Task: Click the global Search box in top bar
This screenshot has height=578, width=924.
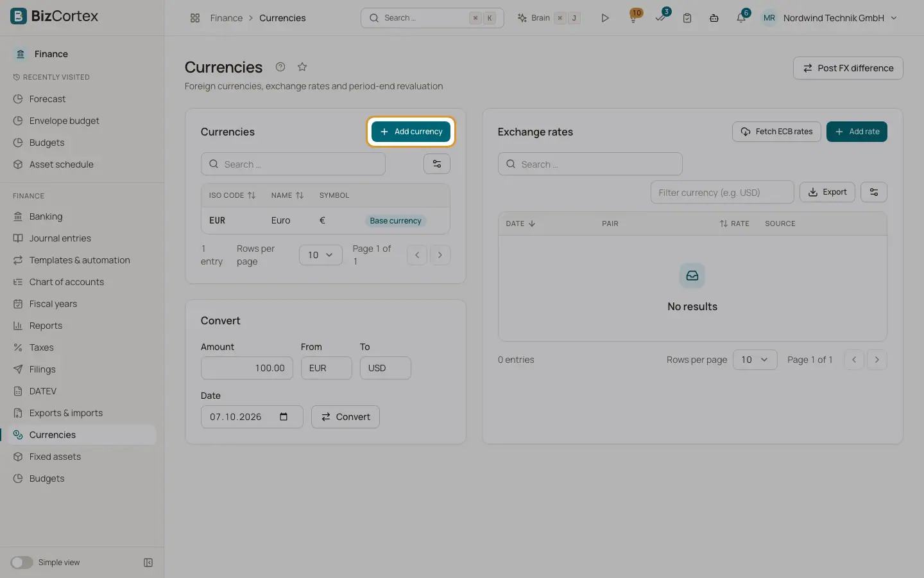Action: coord(432,18)
